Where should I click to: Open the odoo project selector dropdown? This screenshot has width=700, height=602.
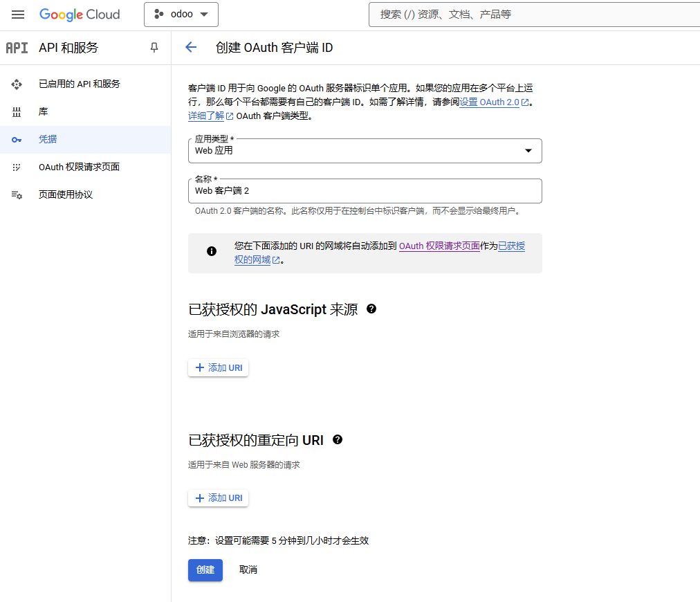pos(181,15)
